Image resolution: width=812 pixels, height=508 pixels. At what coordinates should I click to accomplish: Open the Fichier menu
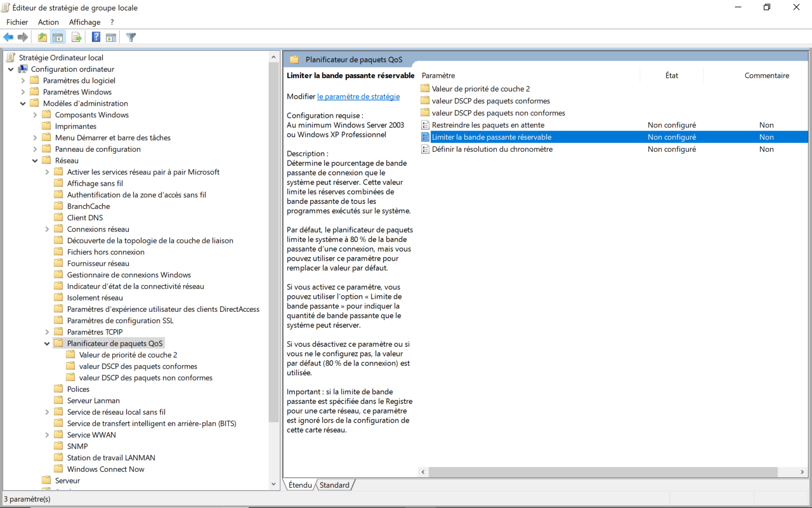pos(17,22)
